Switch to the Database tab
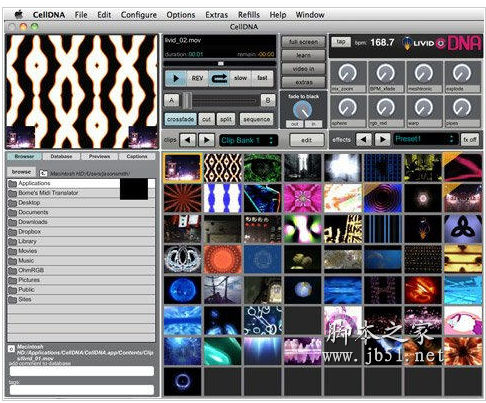 pyautogui.click(x=61, y=156)
